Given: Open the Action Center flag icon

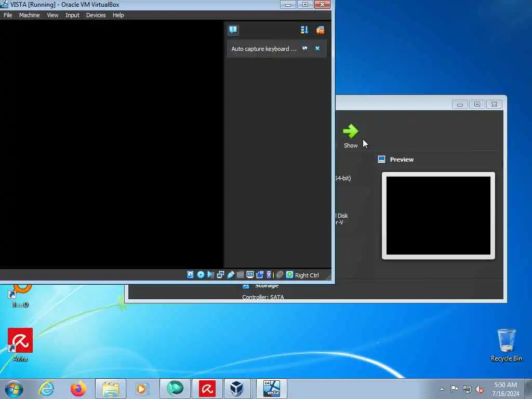Looking at the screenshot, I should click(454, 389).
